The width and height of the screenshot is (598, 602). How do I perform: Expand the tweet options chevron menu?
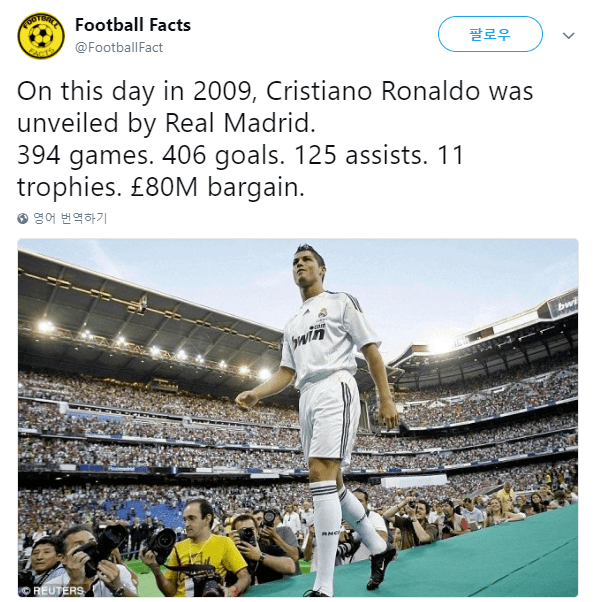click(x=568, y=36)
